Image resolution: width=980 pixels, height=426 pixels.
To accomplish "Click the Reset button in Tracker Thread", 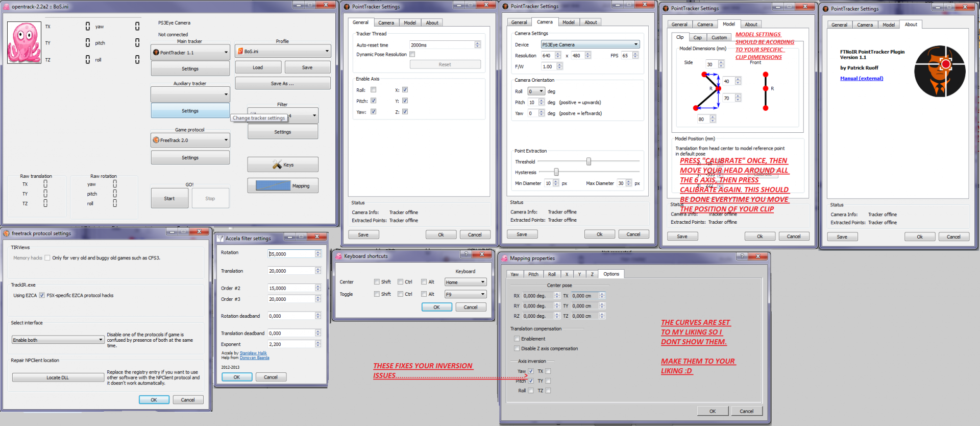I will [445, 64].
